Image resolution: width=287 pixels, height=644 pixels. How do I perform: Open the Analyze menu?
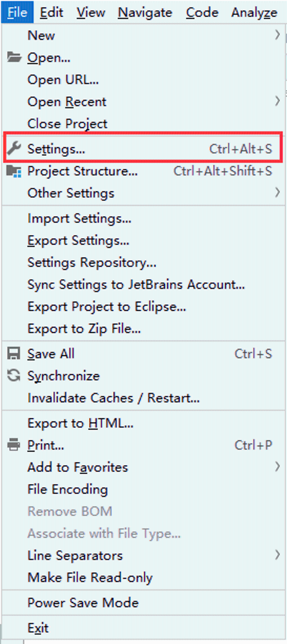254,13
